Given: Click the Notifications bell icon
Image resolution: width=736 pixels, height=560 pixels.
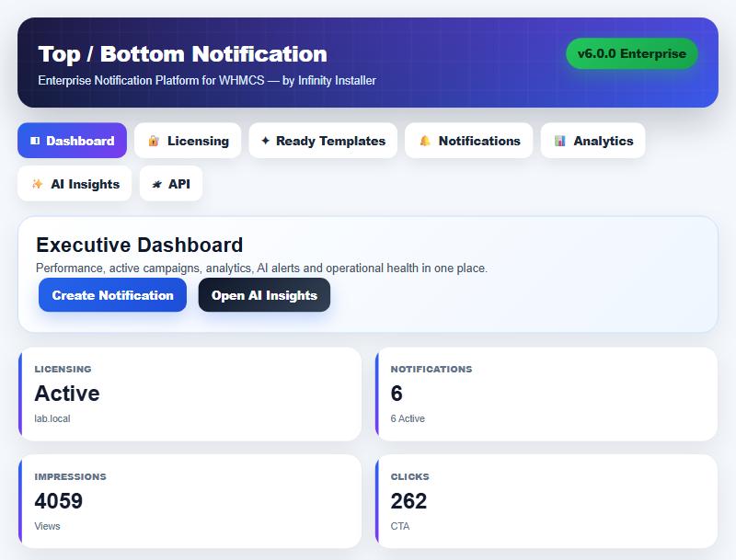Looking at the screenshot, I should (425, 141).
